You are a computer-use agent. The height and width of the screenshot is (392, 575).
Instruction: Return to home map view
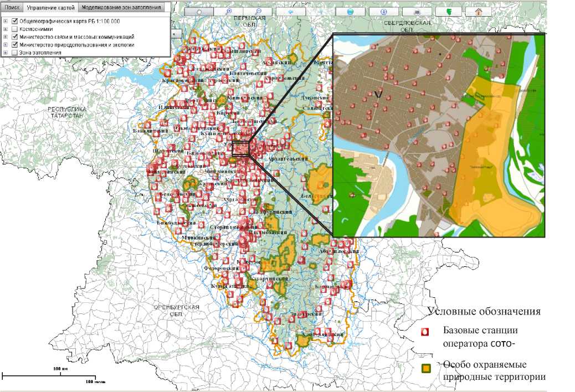pyautogui.click(x=479, y=12)
